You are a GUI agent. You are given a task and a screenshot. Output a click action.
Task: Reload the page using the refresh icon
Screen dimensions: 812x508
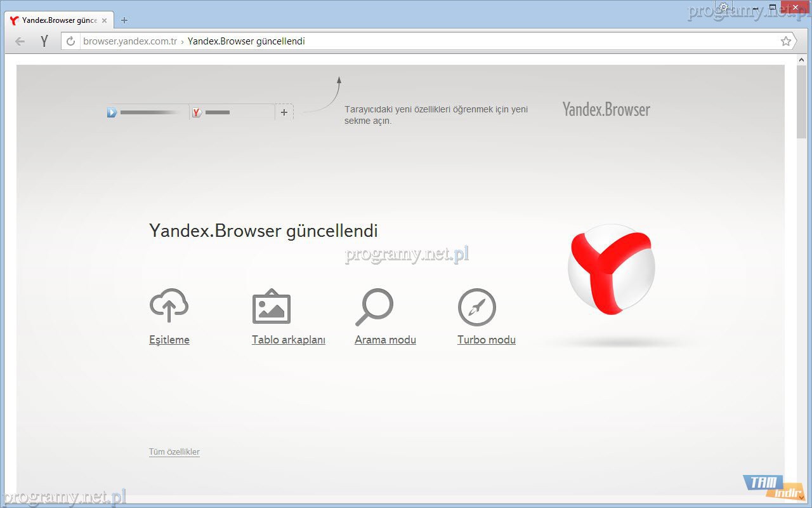tap(71, 41)
